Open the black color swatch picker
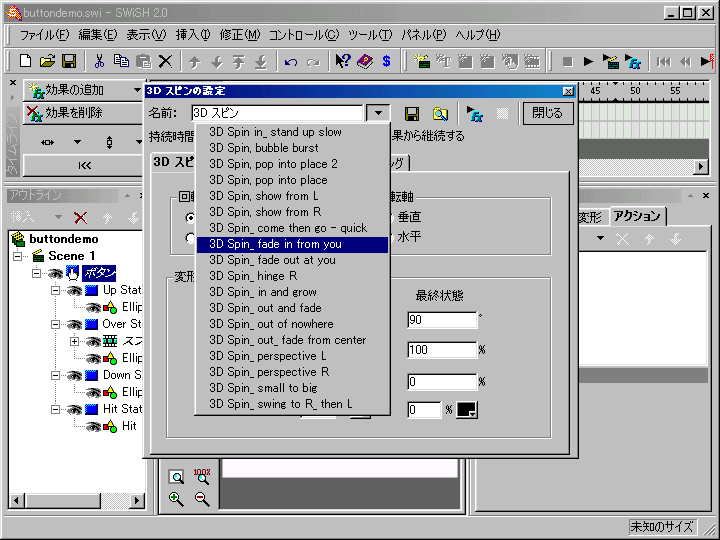This screenshot has height=540, width=720. 467,410
